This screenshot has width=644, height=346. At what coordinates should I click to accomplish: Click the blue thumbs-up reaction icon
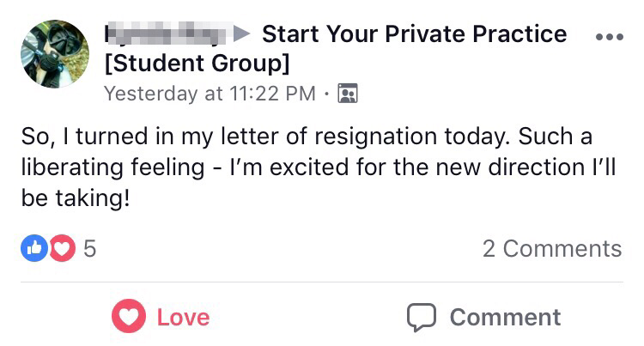click(x=34, y=248)
